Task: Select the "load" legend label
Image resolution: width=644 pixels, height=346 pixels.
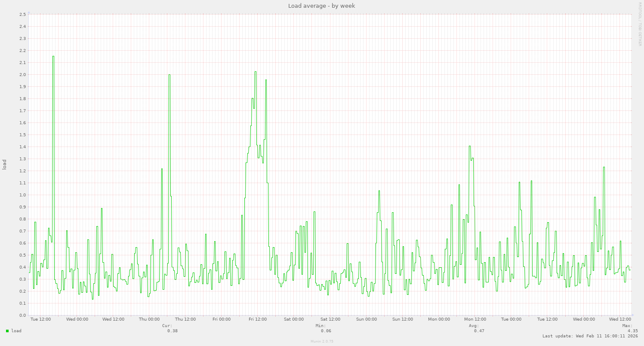Action: point(15,331)
